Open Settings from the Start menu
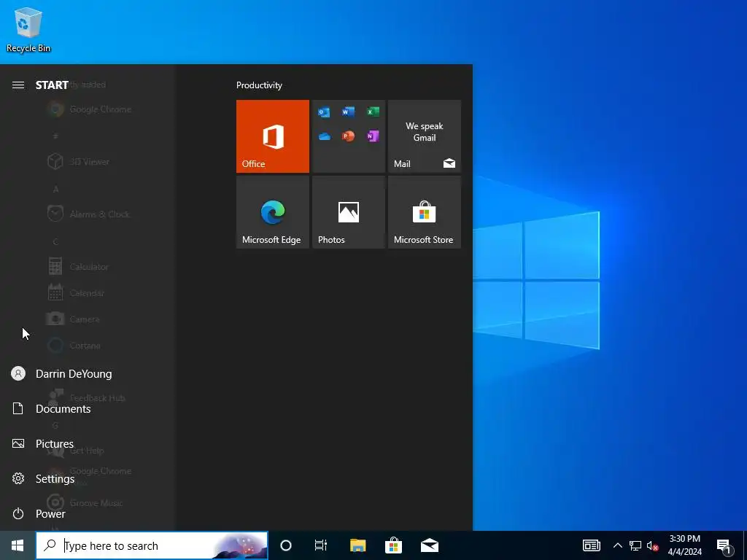 tap(88, 478)
